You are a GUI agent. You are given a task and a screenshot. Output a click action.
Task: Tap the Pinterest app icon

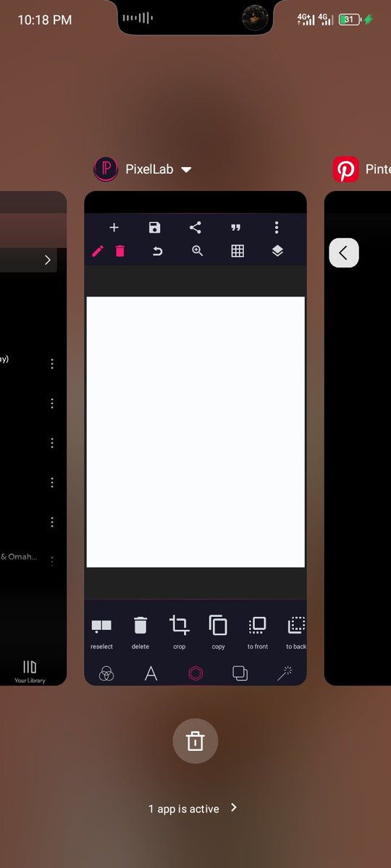coord(346,170)
